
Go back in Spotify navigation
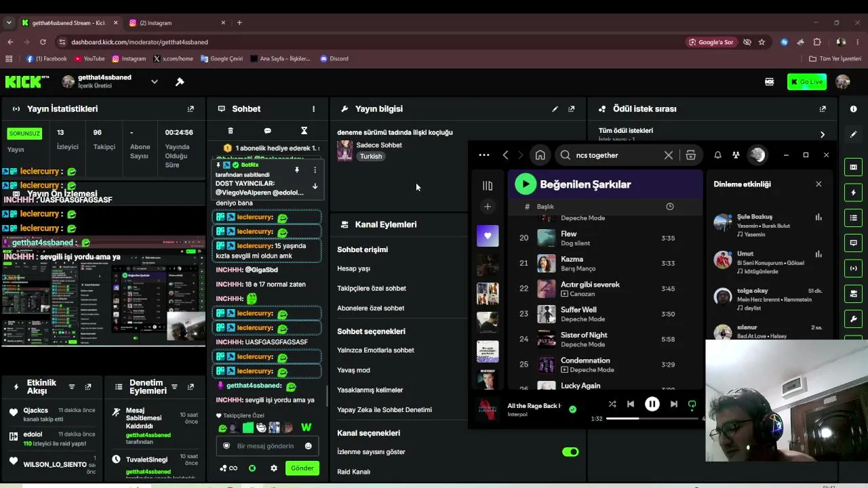505,155
